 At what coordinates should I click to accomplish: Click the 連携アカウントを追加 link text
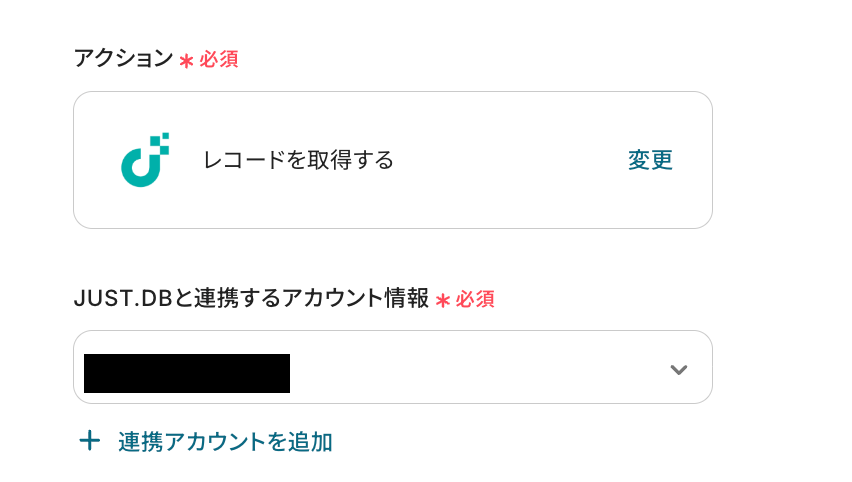pos(225,441)
